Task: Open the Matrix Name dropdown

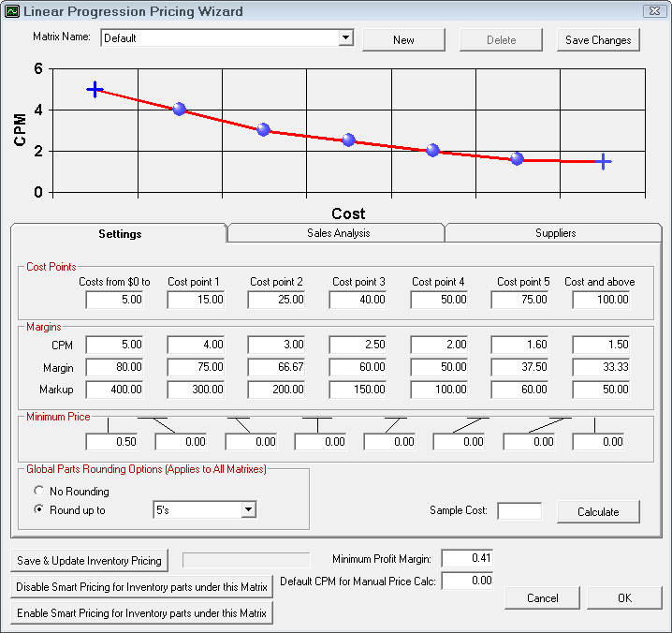Action: (x=345, y=38)
